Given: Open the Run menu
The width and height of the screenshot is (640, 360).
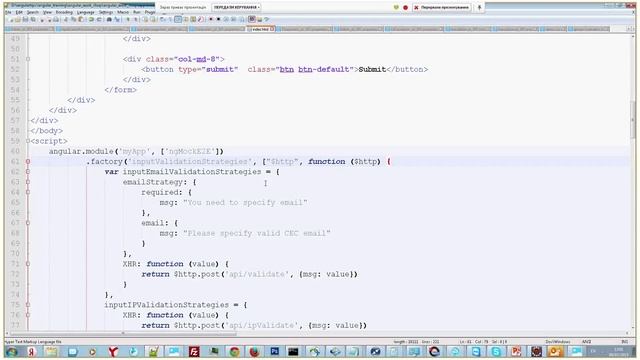Looking at the screenshot, I should click(137, 12).
